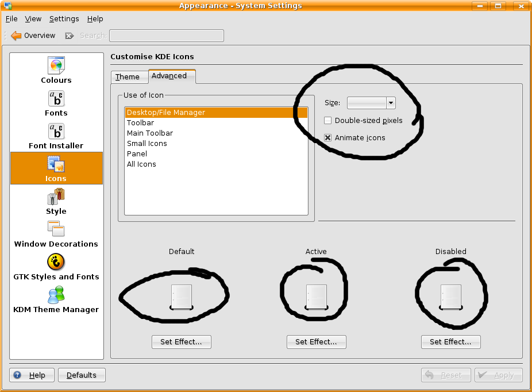Screen dimensions: 532x392
Task: Open the View menu
Action: click(x=33, y=19)
